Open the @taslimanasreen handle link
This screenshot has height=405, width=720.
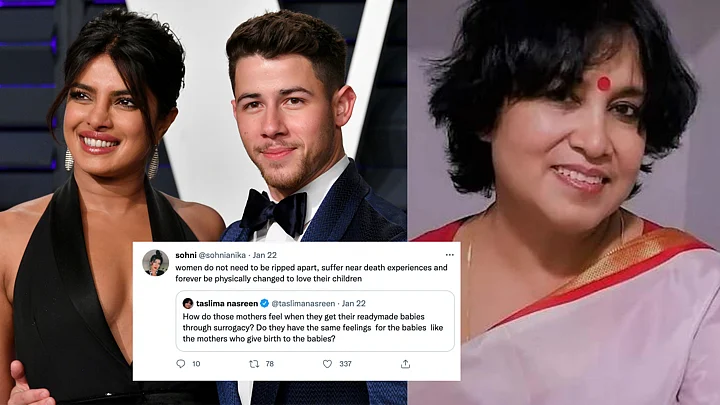(x=303, y=303)
